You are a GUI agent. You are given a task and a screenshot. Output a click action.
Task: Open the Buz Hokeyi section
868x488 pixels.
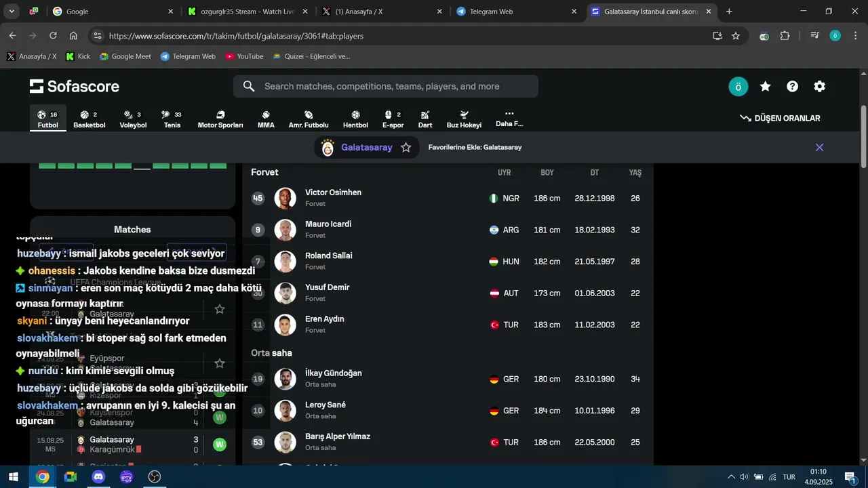pos(464,119)
